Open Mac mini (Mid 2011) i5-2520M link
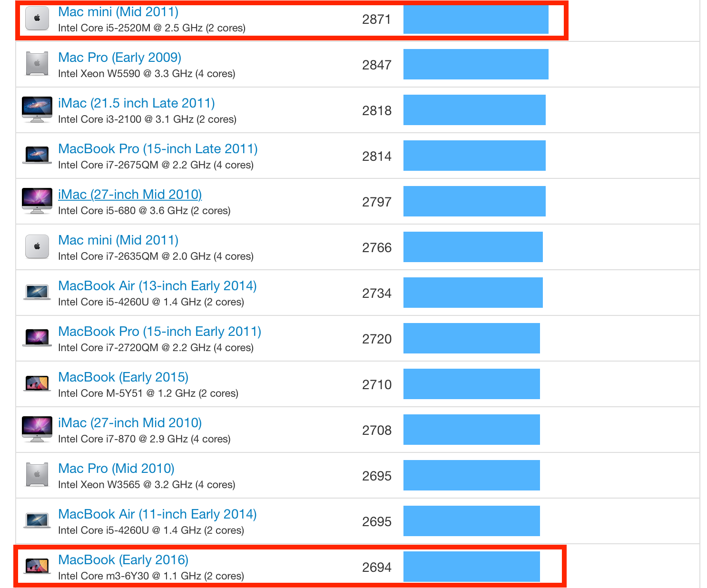This screenshot has height=588, width=707. [x=118, y=12]
